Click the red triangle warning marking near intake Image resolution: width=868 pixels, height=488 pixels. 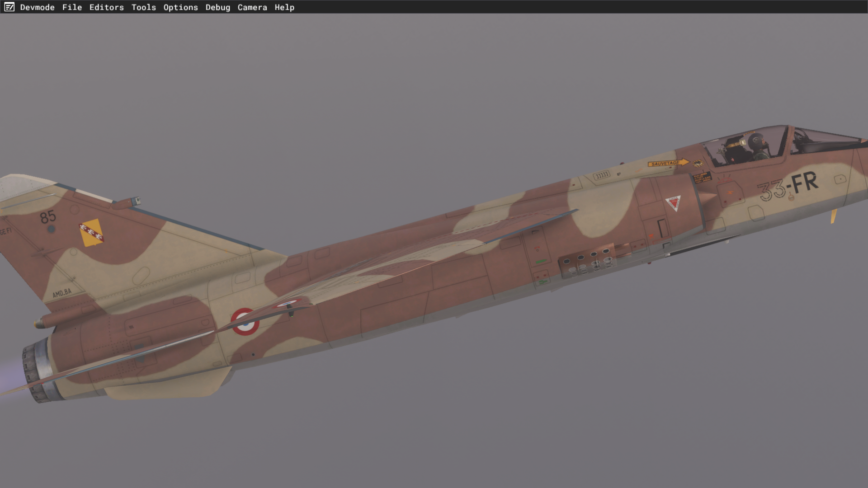[673, 202]
